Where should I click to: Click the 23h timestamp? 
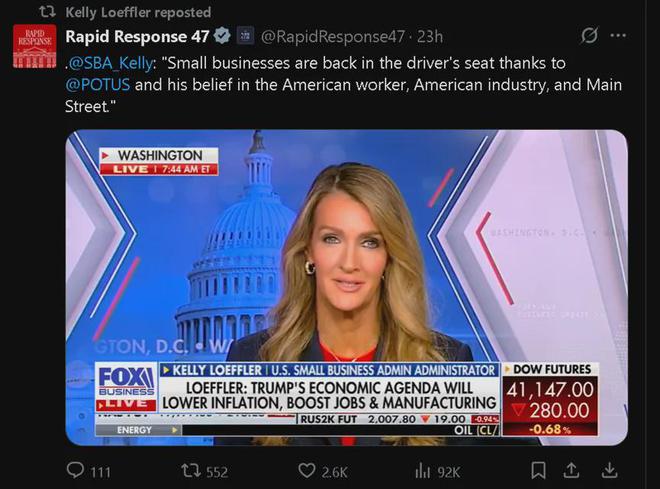point(430,37)
